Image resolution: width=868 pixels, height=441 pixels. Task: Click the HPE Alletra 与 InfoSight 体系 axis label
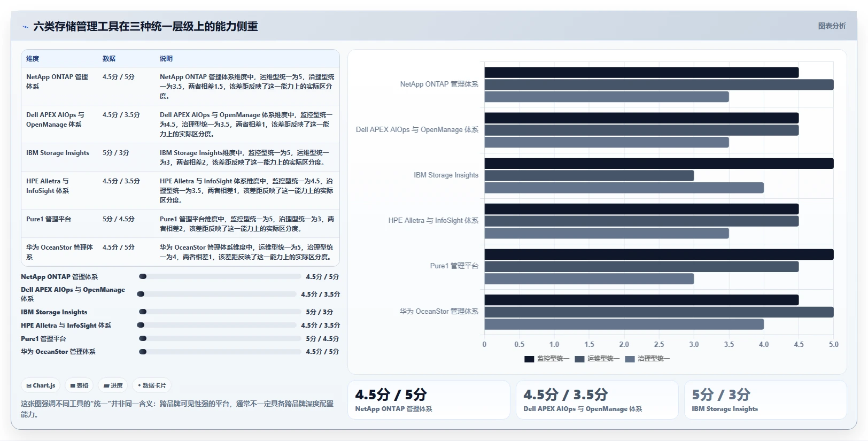point(433,220)
